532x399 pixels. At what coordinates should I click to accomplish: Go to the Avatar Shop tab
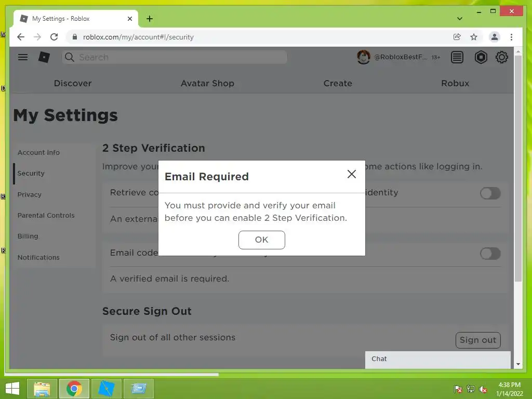(207, 83)
